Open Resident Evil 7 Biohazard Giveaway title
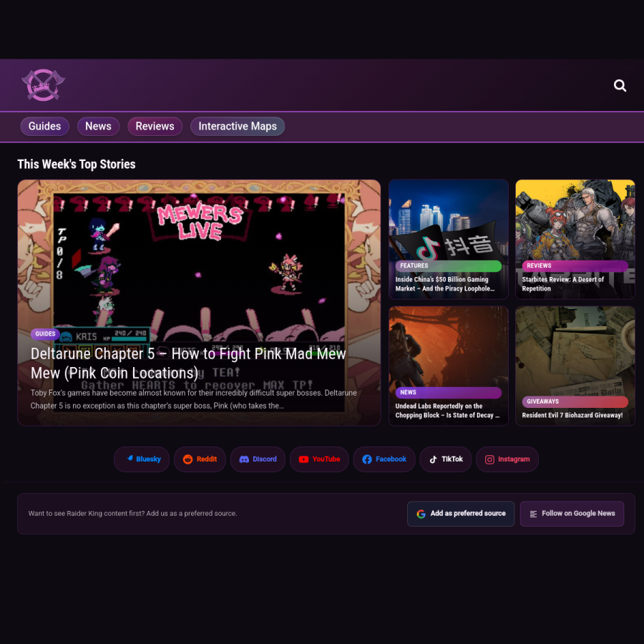The image size is (644, 644). pos(572,415)
